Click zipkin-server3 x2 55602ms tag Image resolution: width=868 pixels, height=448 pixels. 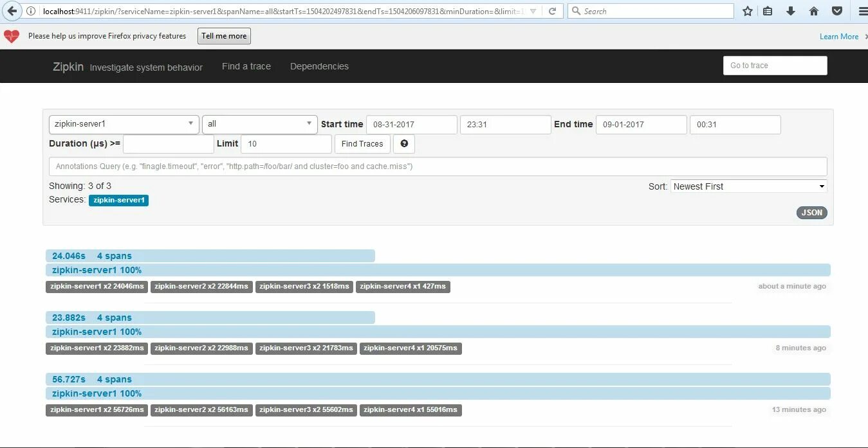pos(306,410)
